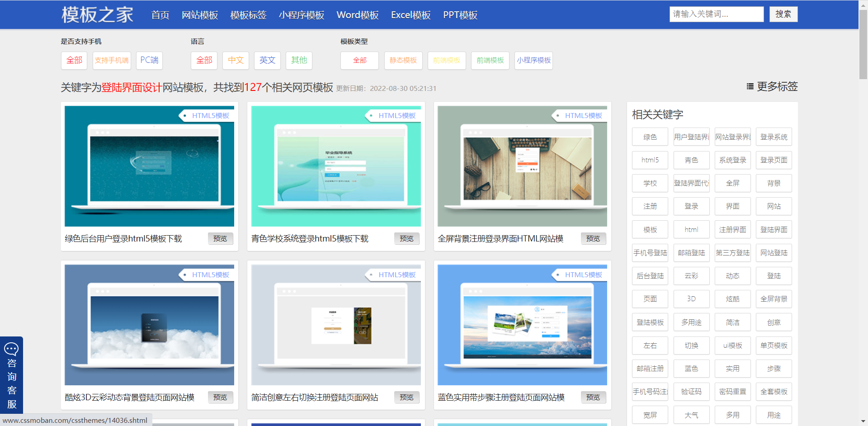Click the 绿色 keyword tag

[650, 137]
